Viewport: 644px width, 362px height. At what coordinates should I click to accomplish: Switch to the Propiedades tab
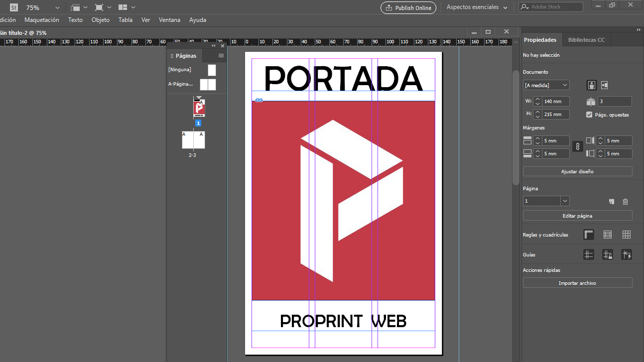pos(540,40)
